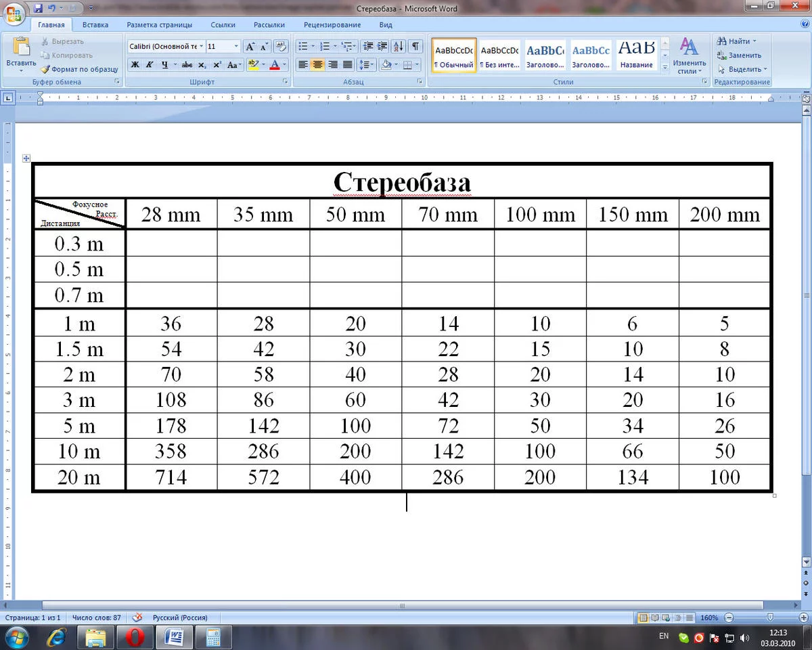Open the change case (Aa) dropdown
The width and height of the screenshot is (812, 650).
pos(234,65)
